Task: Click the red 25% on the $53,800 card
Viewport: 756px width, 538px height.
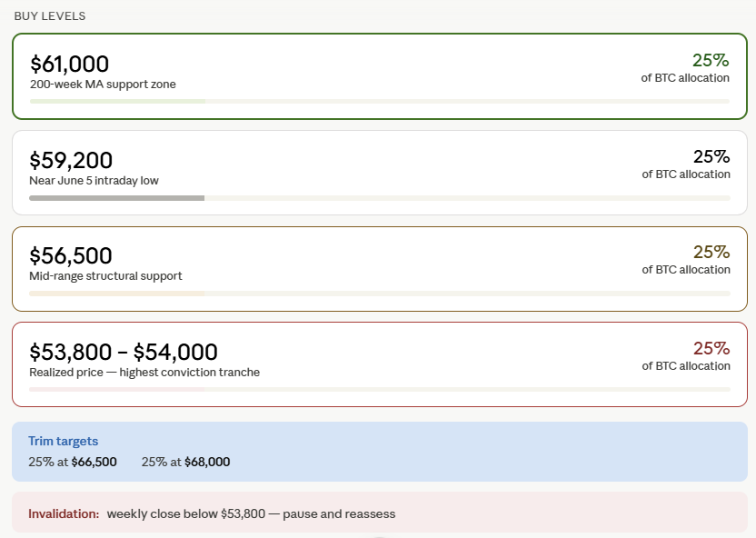Action: tap(711, 349)
